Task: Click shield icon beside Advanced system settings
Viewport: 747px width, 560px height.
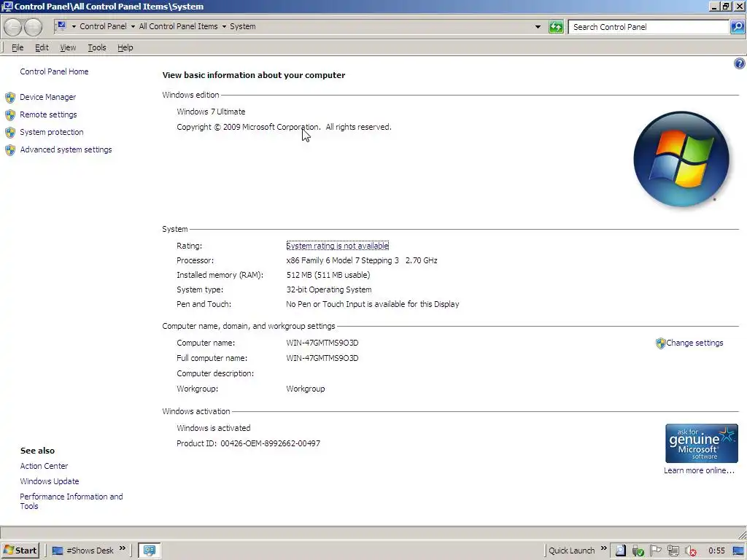Action: pyautogui.click(x=10, y=150)
